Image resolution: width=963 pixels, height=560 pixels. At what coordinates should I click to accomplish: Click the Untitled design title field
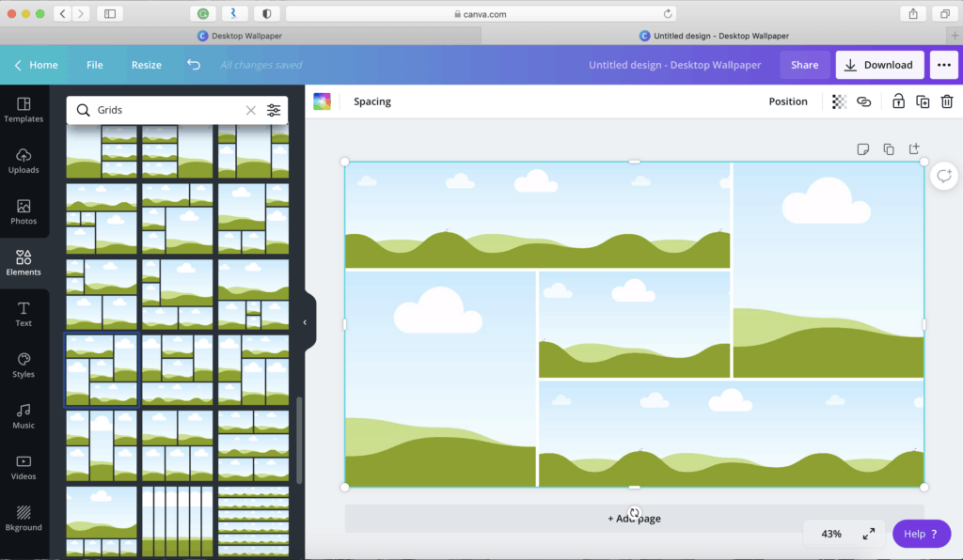pyautogui.click(x=674, y=65)
